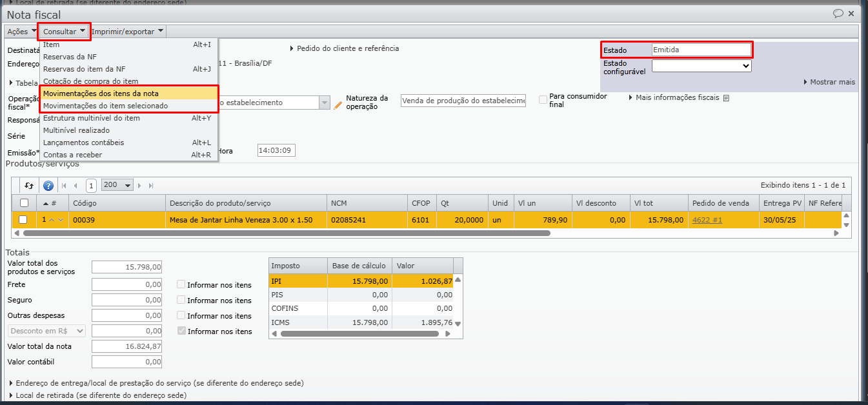Viewport: 868px width, 405px height.
Task: Select the IPI row in the tax table
Action: point(361,281)
